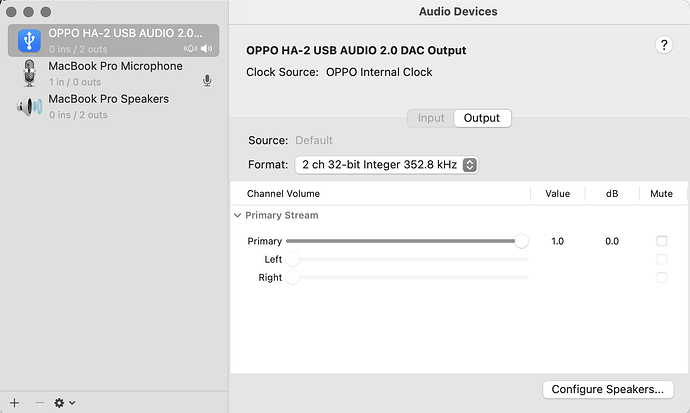Toggle the Left channel mute checkbox
Viewport: 690px width, 413px height.
click(661, 259)
